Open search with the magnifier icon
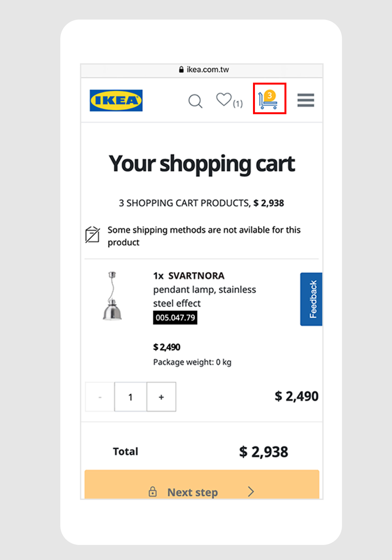 (x=195, y=101)
